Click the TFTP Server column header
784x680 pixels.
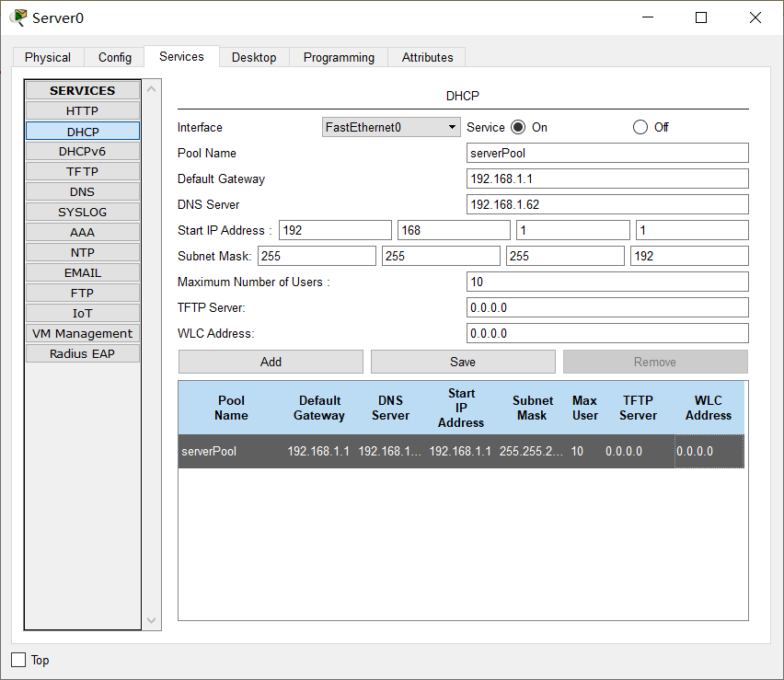638,408
